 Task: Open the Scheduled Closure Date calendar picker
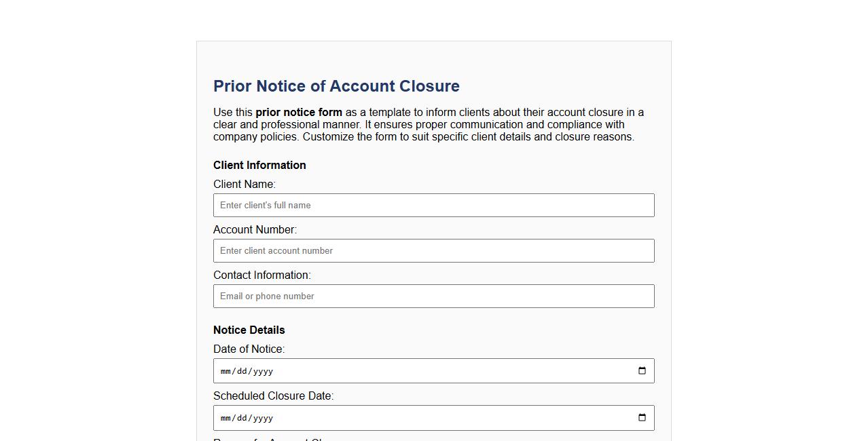pos(641,418)
